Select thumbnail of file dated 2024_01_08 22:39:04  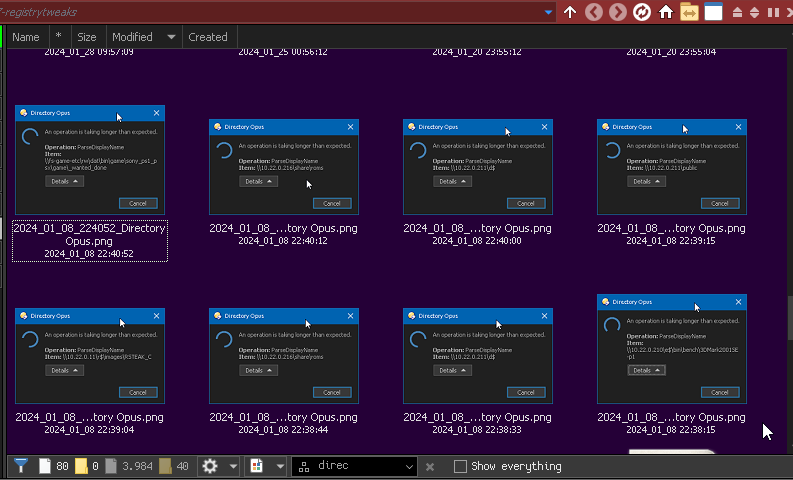point(90,356)
